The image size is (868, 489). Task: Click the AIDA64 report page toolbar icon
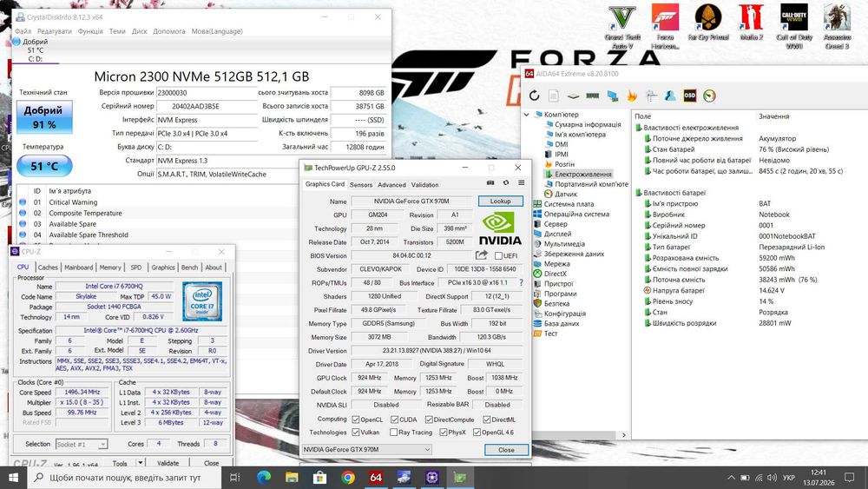point(554,96)
